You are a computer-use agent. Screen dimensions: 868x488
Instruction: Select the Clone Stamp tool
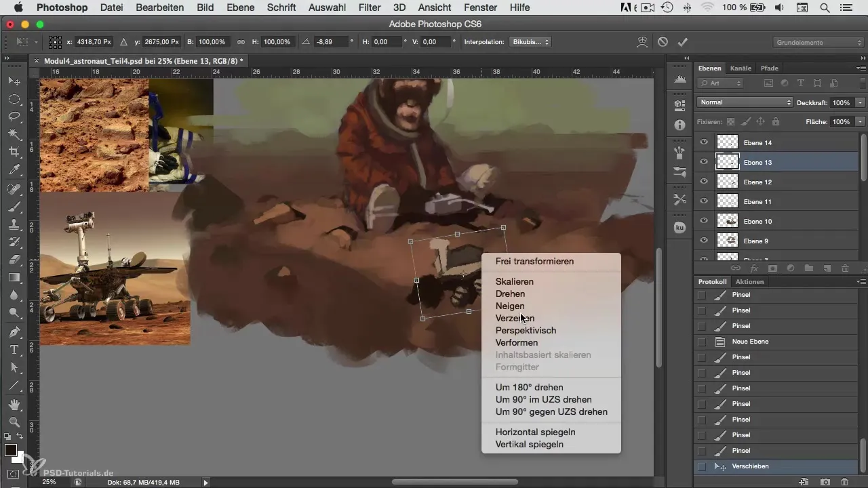pyautogui.click(x=14, y=224)
